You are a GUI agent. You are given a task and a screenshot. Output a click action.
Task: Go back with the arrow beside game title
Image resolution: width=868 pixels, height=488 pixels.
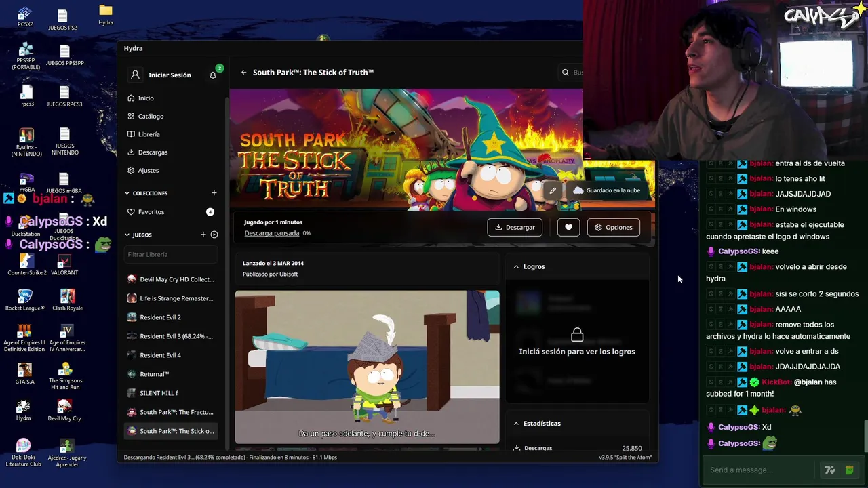click(243, 72)
